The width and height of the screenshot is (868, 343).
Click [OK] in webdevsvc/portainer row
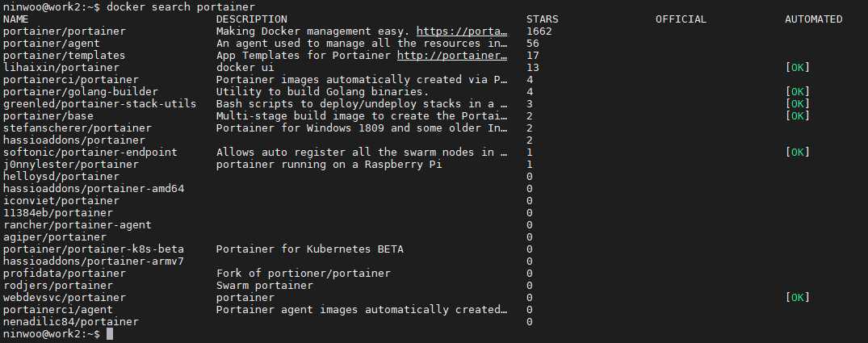tap(798, 298)
